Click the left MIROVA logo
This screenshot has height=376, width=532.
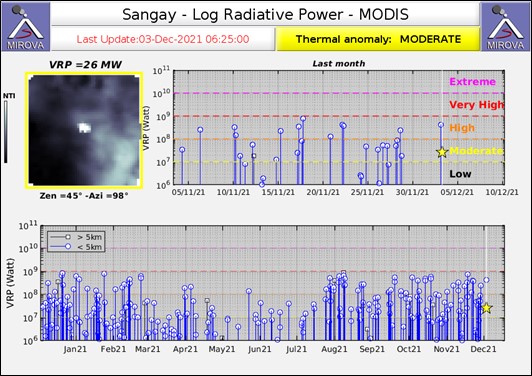click(x=25, y=26)
